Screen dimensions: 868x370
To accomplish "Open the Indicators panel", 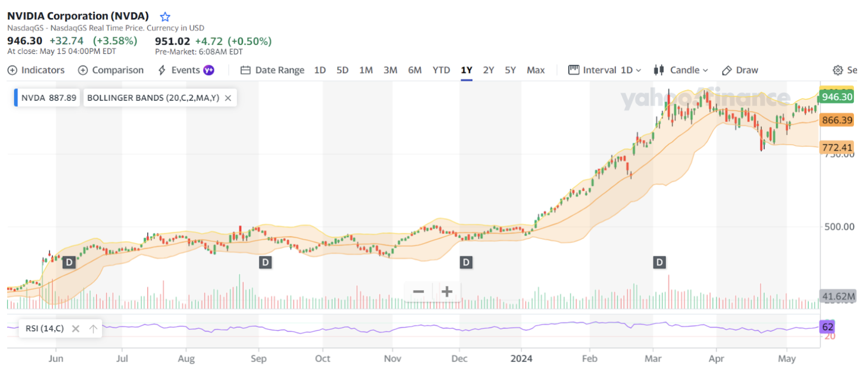I will (x=36, y=70).
